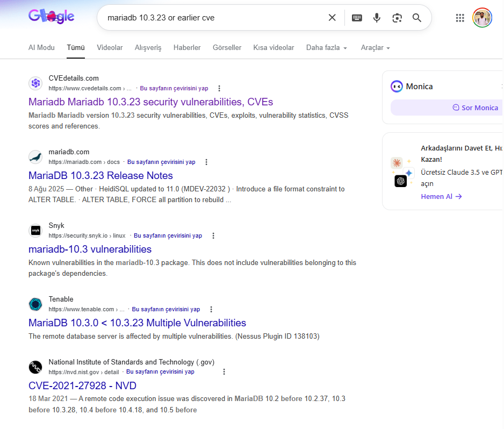Click the ChatGPT icon in Monica promo
The width and height of the screenshot is (504, 429).
point(400,181)
